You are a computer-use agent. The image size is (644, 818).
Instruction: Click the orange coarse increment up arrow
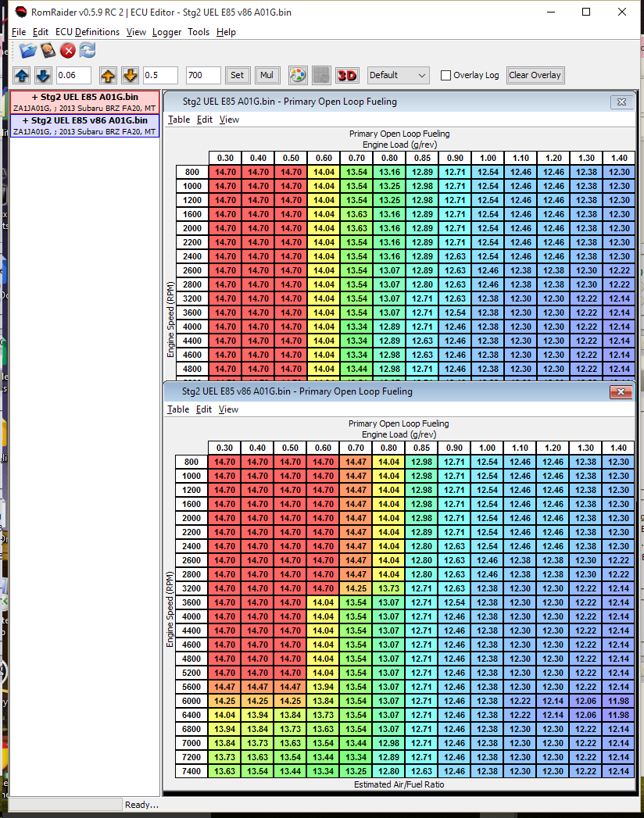pos(108,76)
